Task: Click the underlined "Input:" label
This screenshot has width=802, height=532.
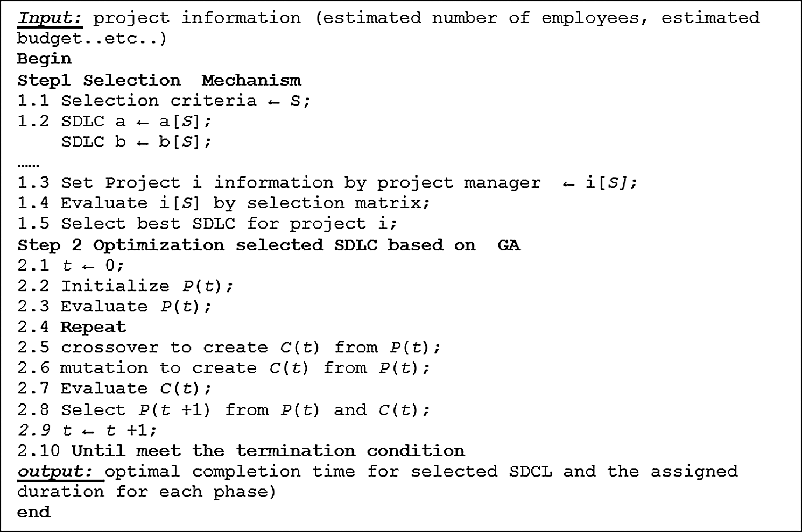Action: [50, 18]
